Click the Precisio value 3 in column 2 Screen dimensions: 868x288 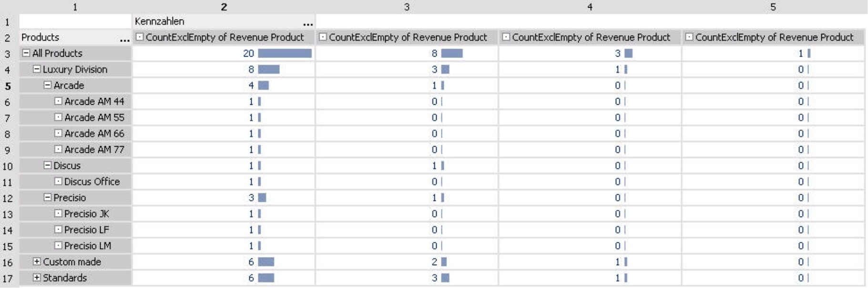click(x=251, y=197)
